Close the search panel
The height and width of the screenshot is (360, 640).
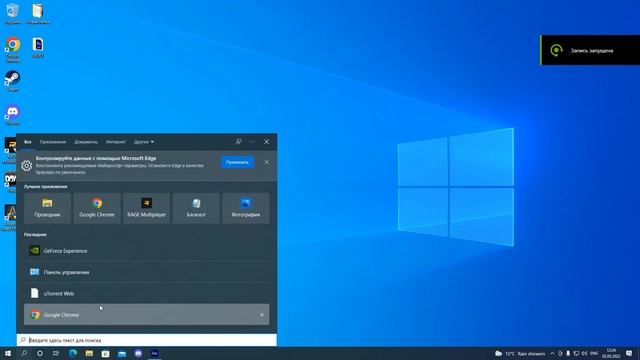point(267,142)
